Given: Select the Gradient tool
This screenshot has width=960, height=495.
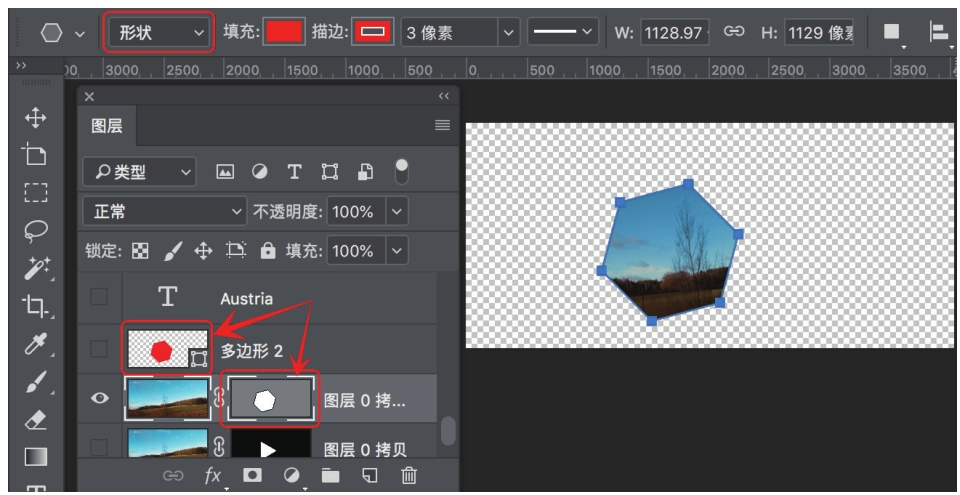Looking at the screenshot, I should click(x=36, y=457).
